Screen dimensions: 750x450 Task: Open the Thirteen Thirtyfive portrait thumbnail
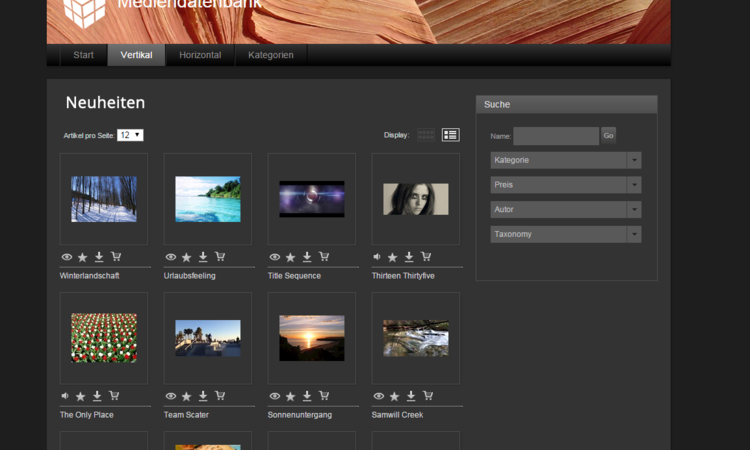tap(416, 199)
